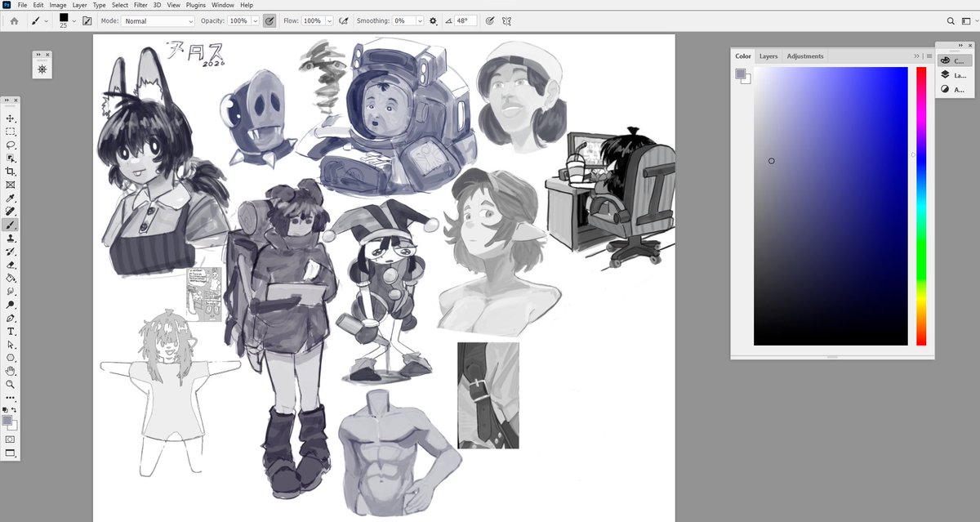Open the brush preset picker arrow
The image size is (980, 522).
73,20
